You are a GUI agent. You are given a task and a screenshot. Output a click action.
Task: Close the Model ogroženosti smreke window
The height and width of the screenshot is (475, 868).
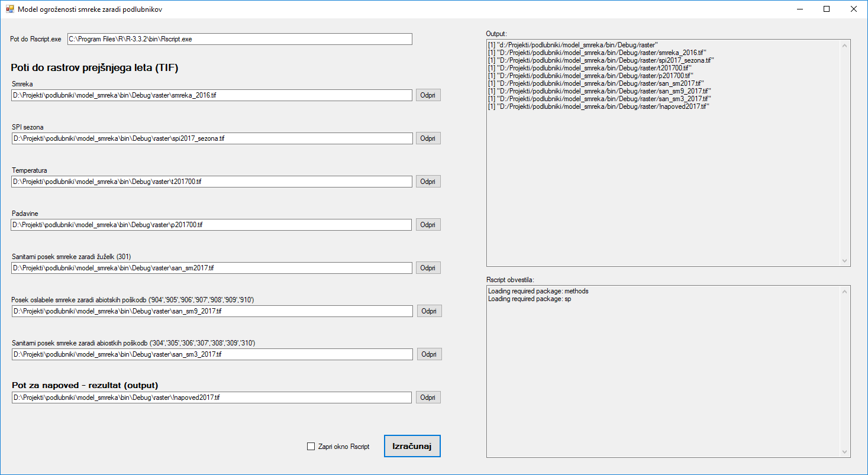(854, 9)
